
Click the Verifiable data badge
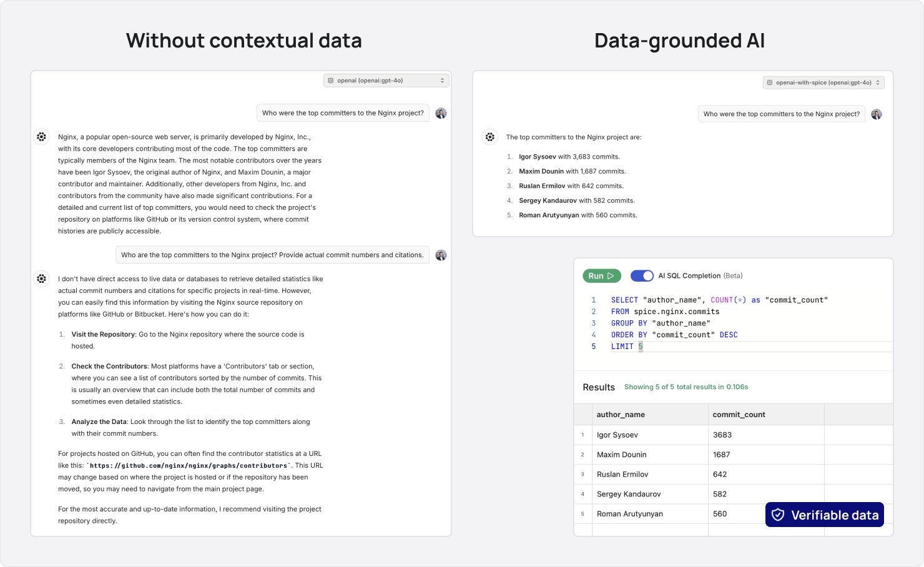824,515
